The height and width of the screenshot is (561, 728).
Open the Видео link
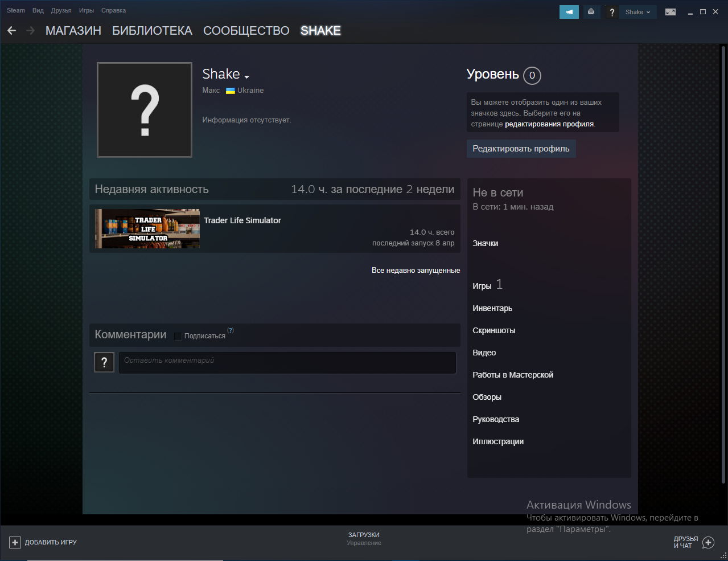click(484, 353)
